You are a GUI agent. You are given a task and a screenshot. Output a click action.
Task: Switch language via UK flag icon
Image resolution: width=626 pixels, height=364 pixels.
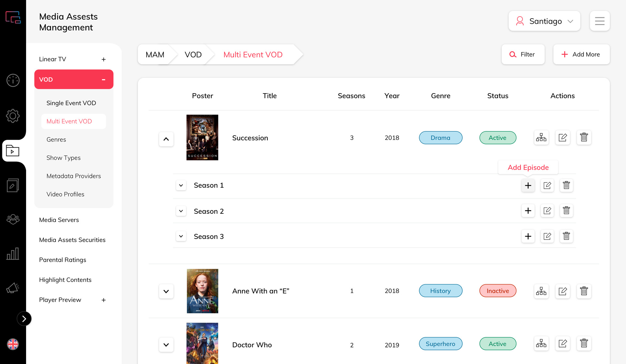point(13,344)
